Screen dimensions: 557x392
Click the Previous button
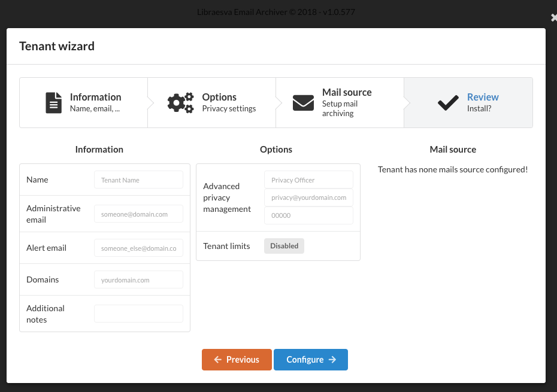237,360
